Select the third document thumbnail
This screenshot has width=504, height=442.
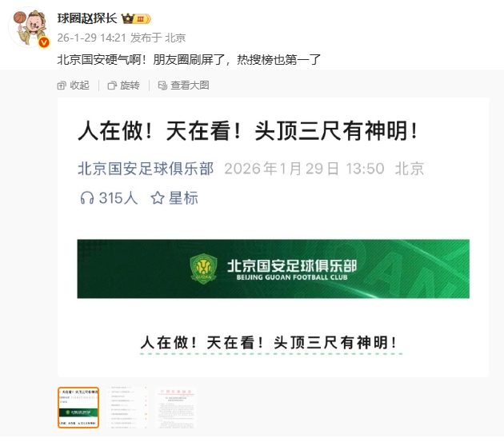tap(176, 408)
